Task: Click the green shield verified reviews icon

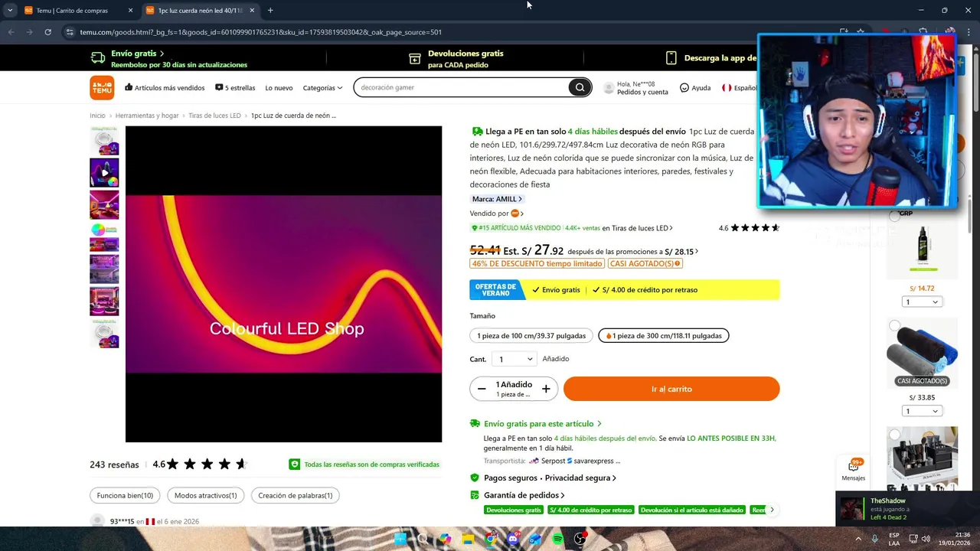Action: tap(294, 464)
